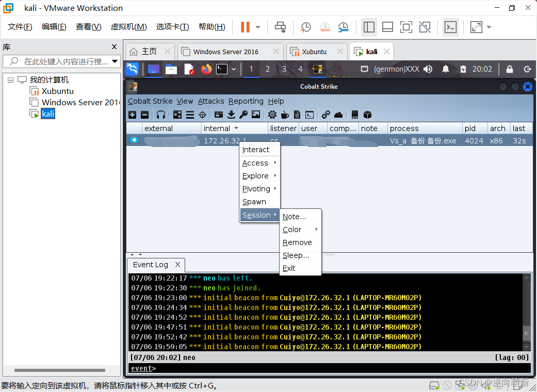Select Exit in the Session submenu

(x=301, y=268)
